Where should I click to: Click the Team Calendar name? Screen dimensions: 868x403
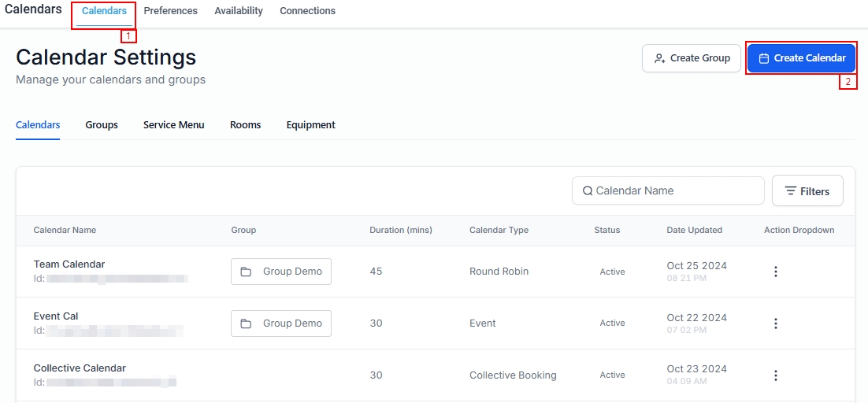point(69,264)
